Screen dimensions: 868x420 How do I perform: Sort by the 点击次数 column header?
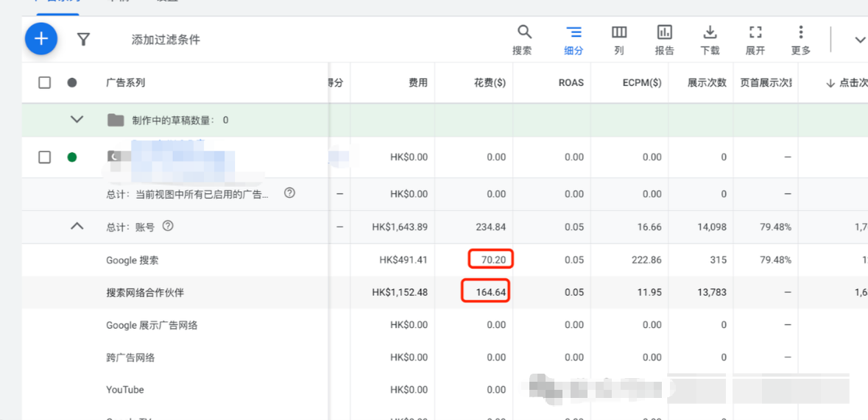pos(847,83)
